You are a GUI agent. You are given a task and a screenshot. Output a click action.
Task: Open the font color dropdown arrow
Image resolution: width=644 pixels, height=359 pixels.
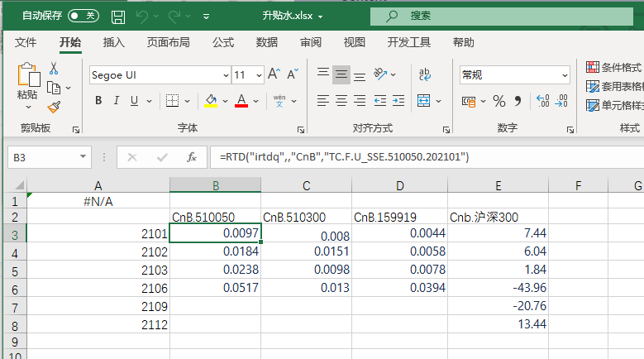point(256,101)
